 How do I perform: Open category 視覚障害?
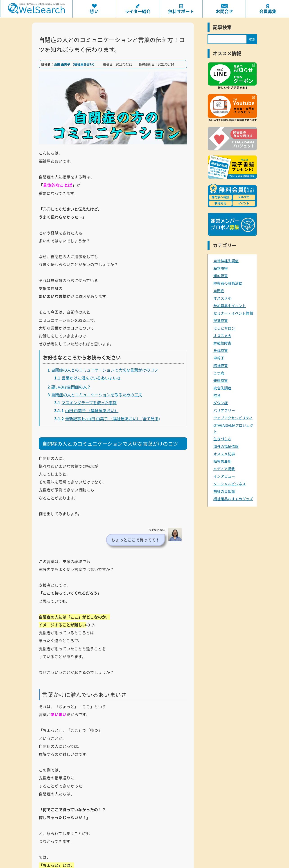pyautogui.click(x=220, y=321)
